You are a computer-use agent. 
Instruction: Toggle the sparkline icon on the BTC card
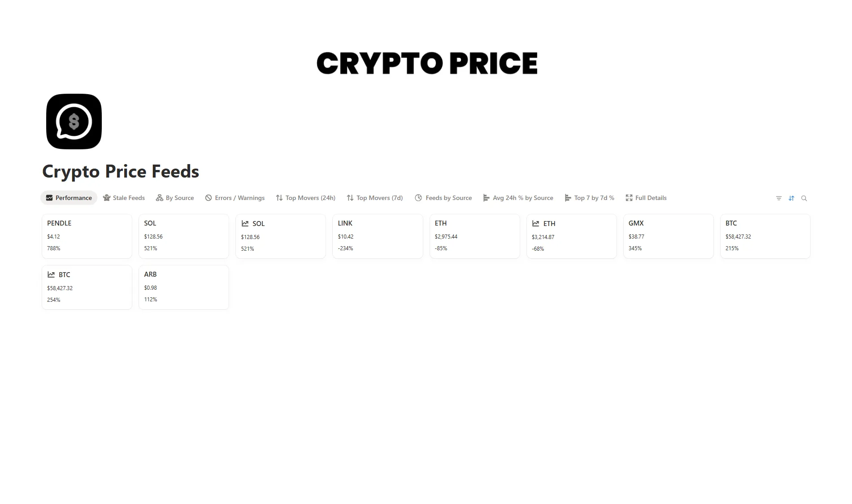pos(51,274)
